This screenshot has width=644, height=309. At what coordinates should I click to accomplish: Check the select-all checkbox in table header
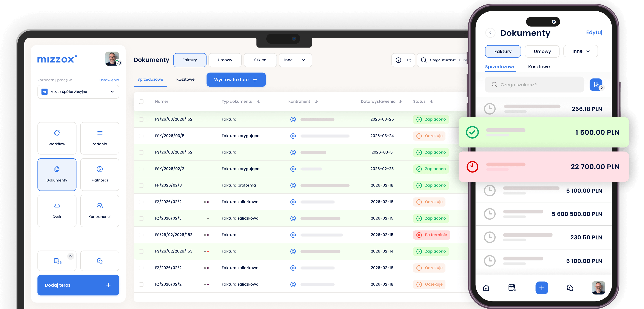click(141, 101)
